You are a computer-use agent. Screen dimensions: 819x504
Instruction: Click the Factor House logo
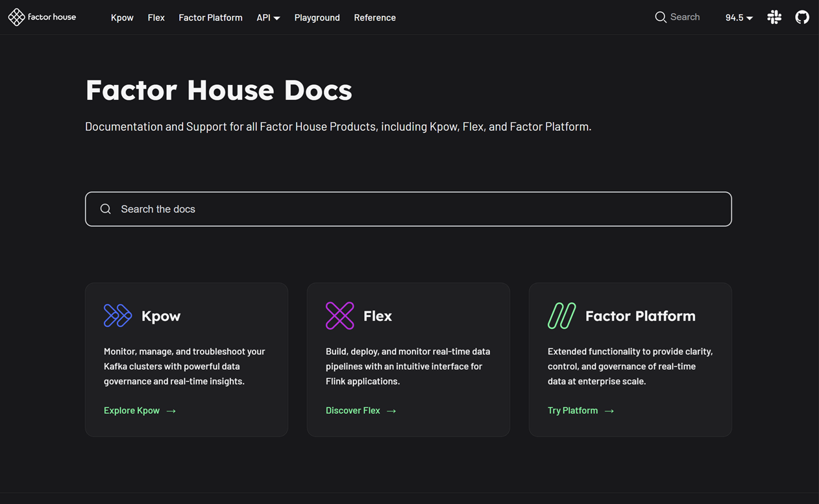point(42,17)
